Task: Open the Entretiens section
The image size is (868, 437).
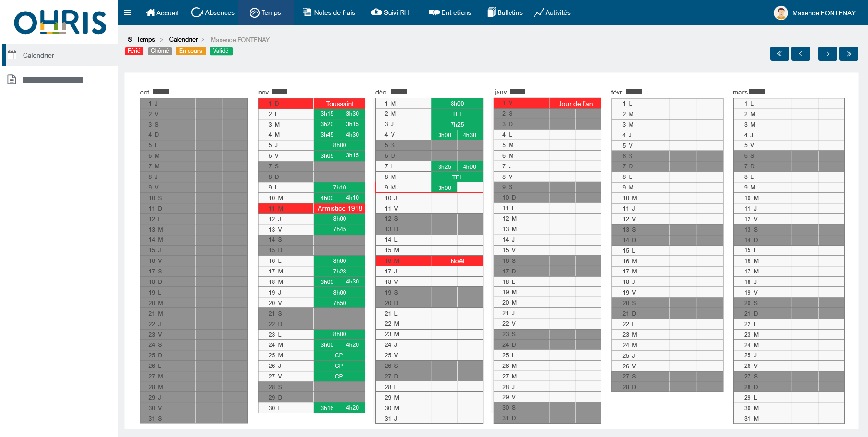Action: click(450, 12)
